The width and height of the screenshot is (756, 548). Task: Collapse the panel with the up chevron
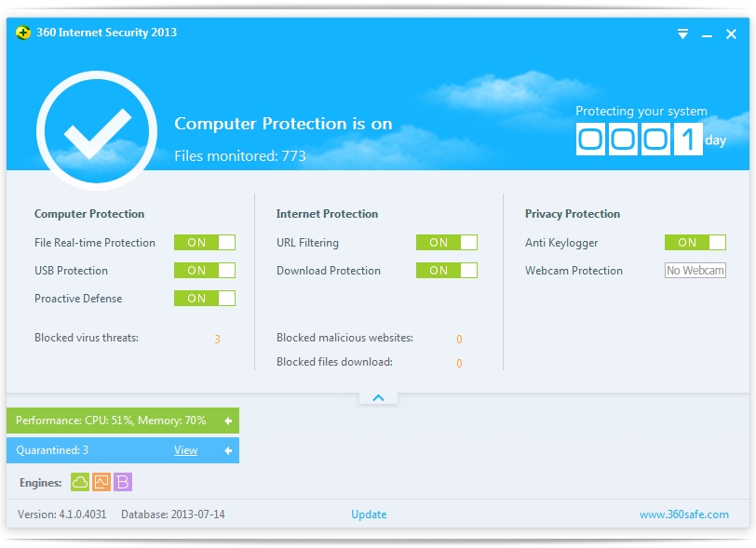click(379, 398)
